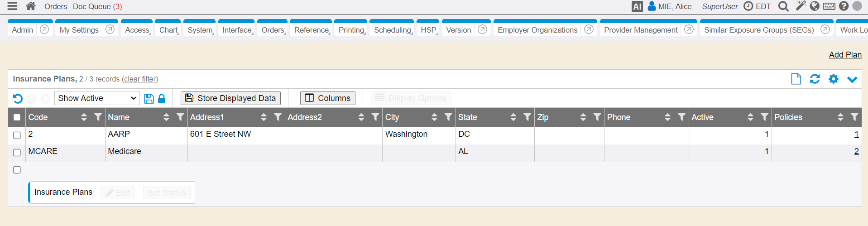Open the Show Active dropdown
The image size is (868, 226).
[x=97, y=98]
